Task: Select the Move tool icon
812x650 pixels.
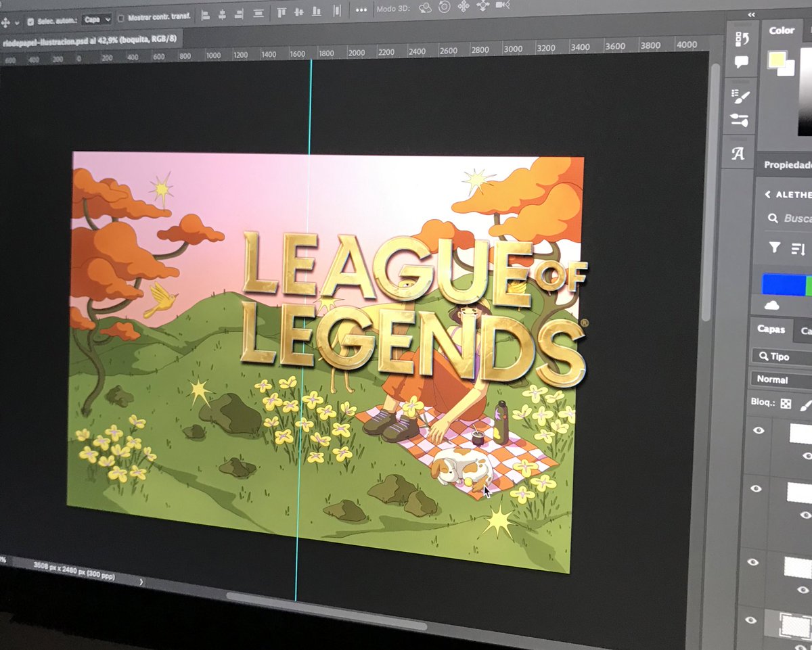Action: click(6, 22)
